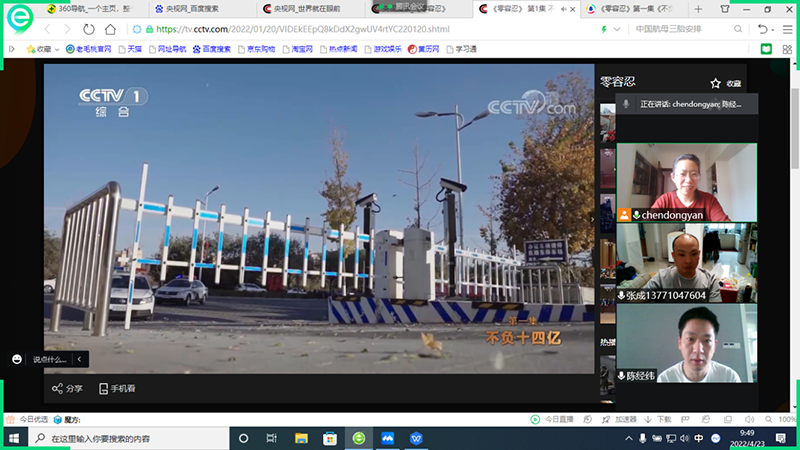Open the 360 browser from taskbar
Image resolution: width=800 pixels, height=450 pixels.
[359, 438]
